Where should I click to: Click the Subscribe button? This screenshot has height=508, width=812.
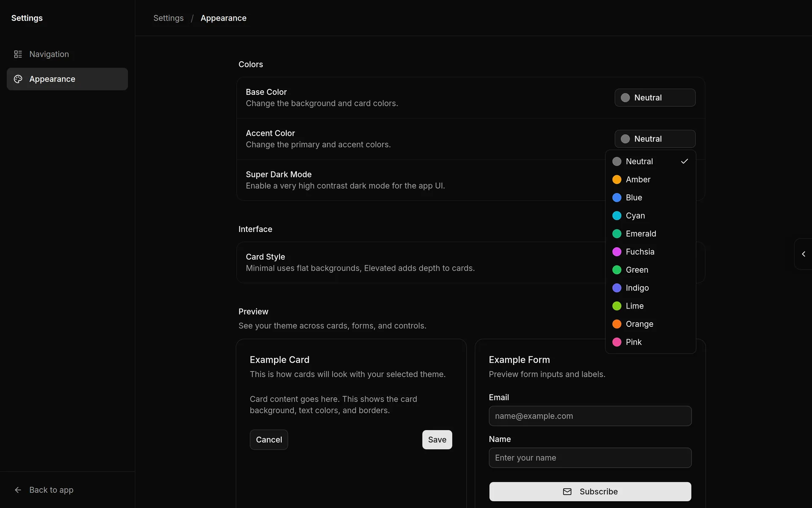pyautogui.click(x=590, y=491)
